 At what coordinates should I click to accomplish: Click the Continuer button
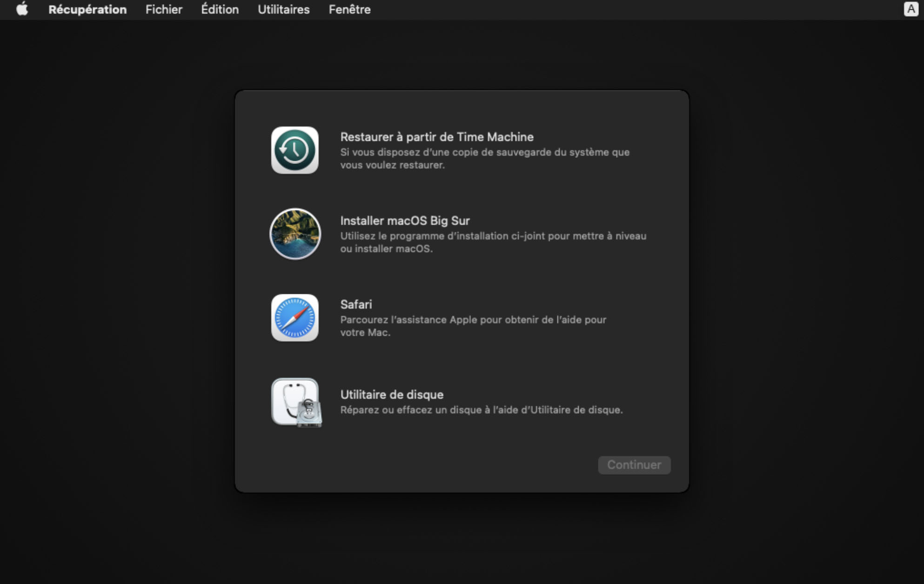[634, 465]
